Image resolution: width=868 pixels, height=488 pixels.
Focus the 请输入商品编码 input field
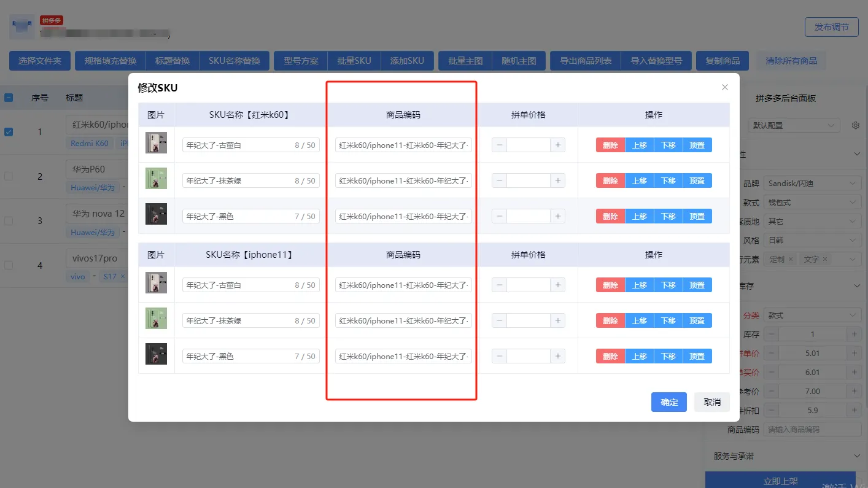[x=812, y=429]
